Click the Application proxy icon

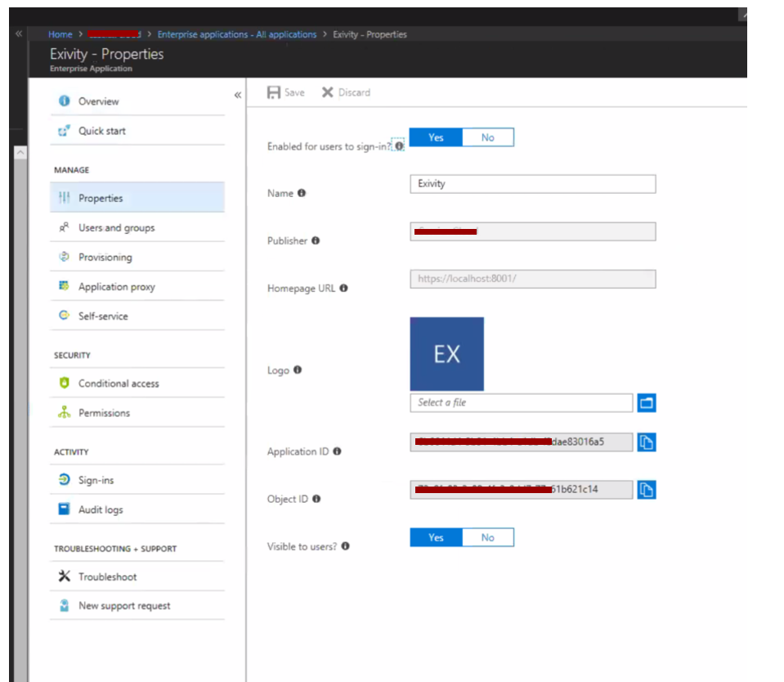coord(65,286)
